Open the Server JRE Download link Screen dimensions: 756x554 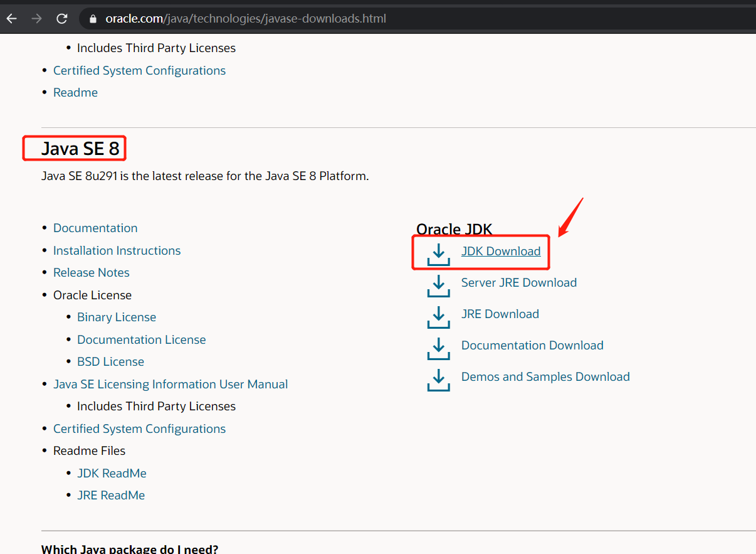519,282
